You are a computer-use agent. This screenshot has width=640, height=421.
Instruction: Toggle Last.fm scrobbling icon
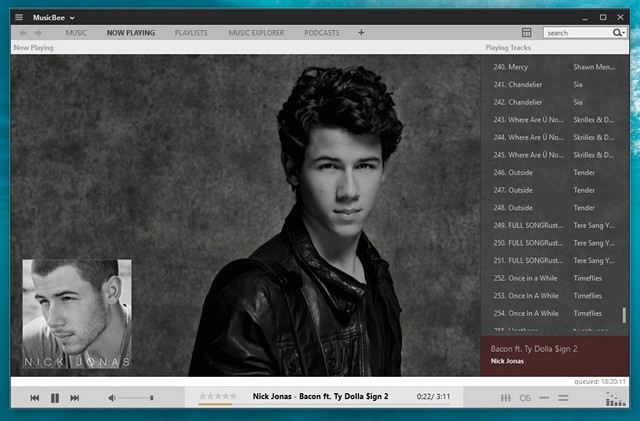(x=525, y=398)
